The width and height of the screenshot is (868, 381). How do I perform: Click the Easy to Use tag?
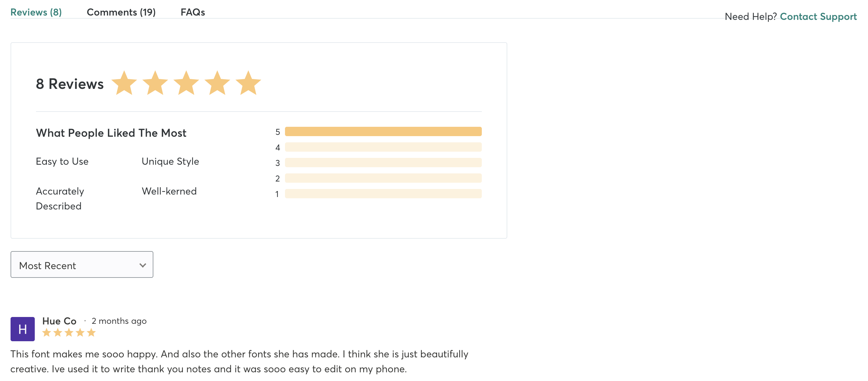coord(62,161)
